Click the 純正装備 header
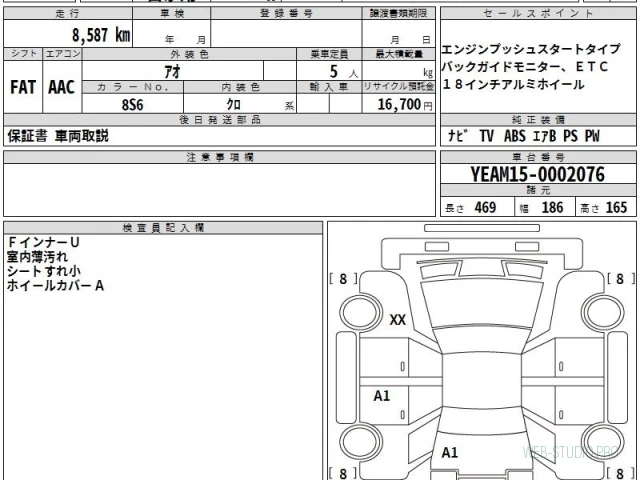 tap(538, 120)
